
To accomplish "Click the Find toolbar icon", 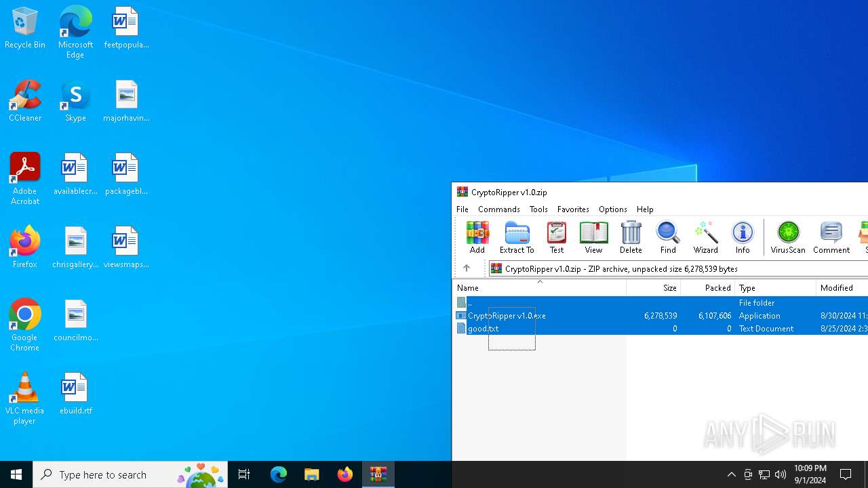I will tap(668, 237).
